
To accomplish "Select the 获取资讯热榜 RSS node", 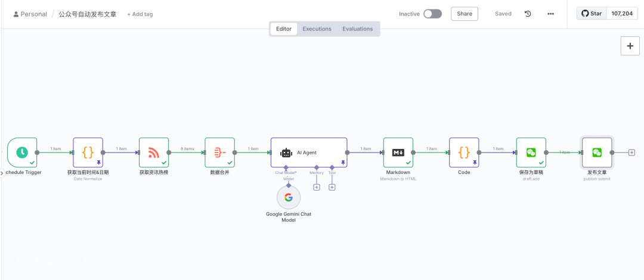I will (x=154, y=153).
